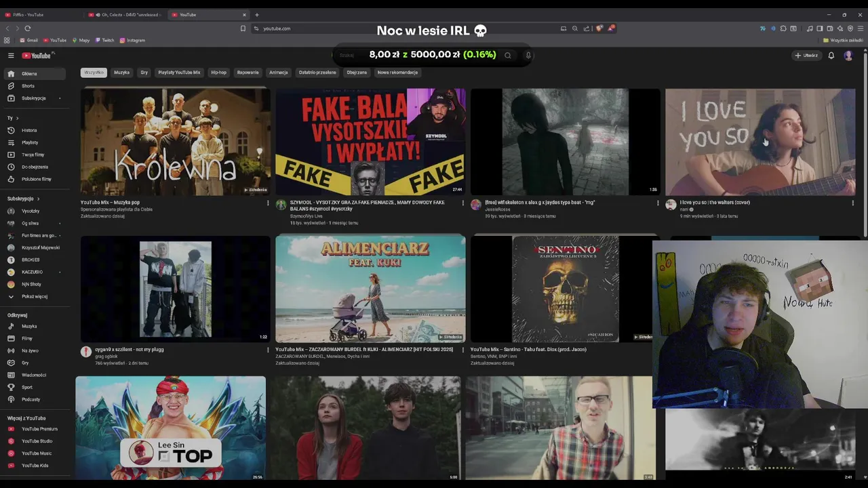Open options for ZACZAROWANY BURDEL mix
This screenshot has height=488, width=868.
pyautogui.click(x=463, y=350)
